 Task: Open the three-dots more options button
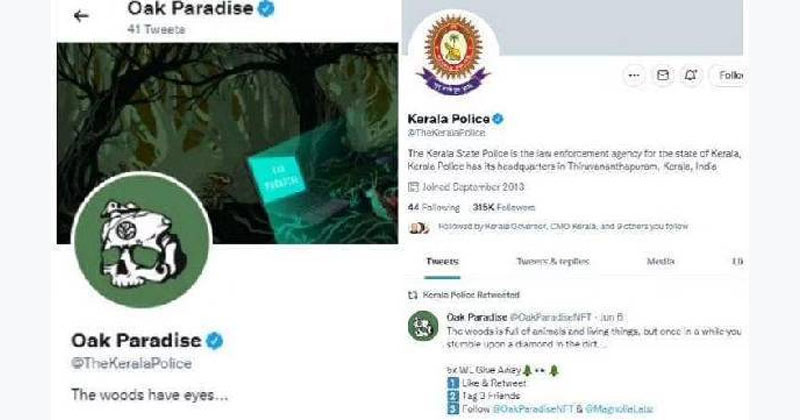tap(634, 76)
